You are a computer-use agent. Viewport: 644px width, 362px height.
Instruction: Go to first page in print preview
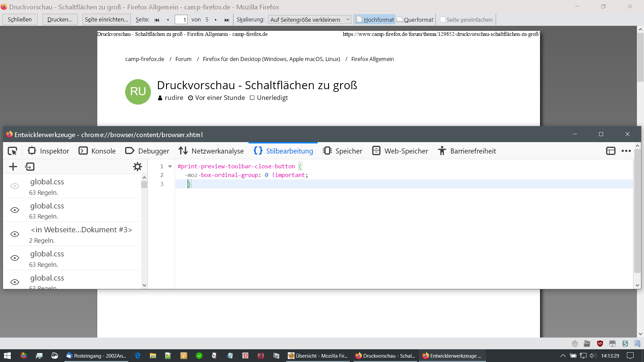click(157, 20)
